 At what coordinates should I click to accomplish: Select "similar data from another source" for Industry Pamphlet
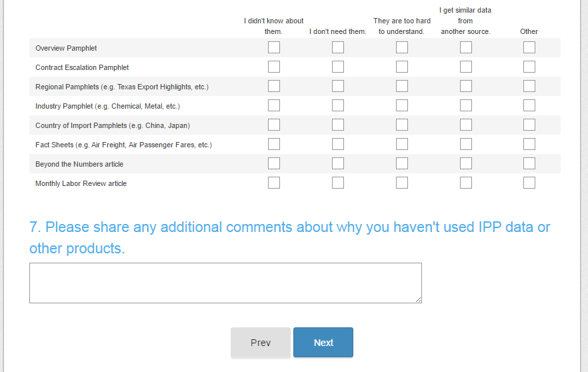466,105
